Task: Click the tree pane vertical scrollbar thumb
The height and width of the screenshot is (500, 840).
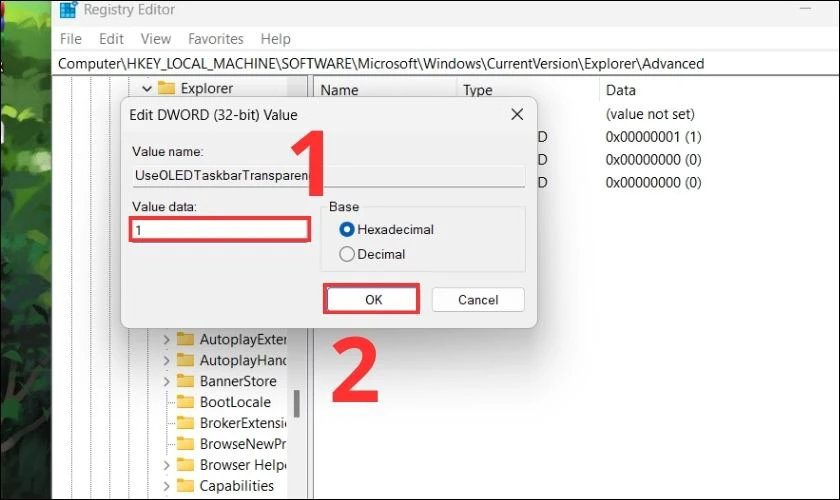Action: click(296, 404)
